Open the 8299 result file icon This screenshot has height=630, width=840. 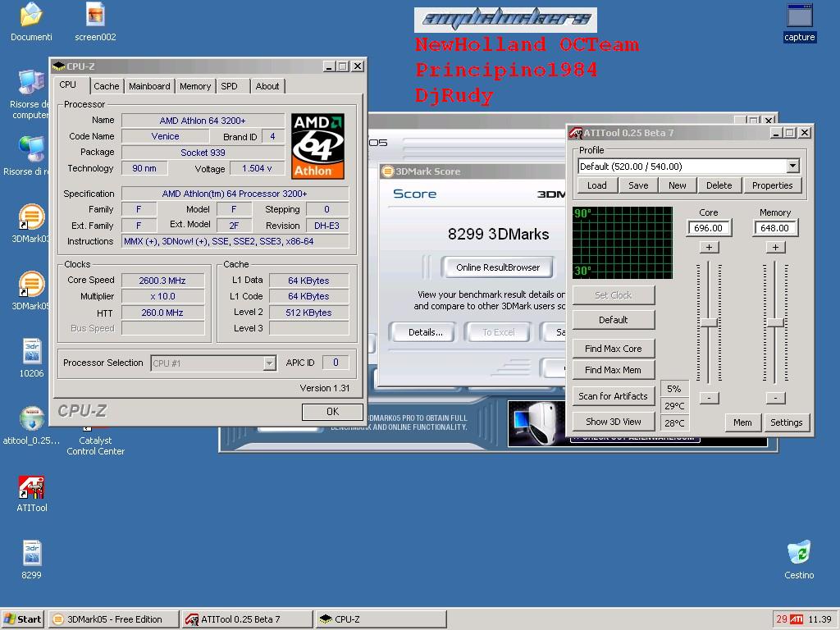click(x=32, y=553)
